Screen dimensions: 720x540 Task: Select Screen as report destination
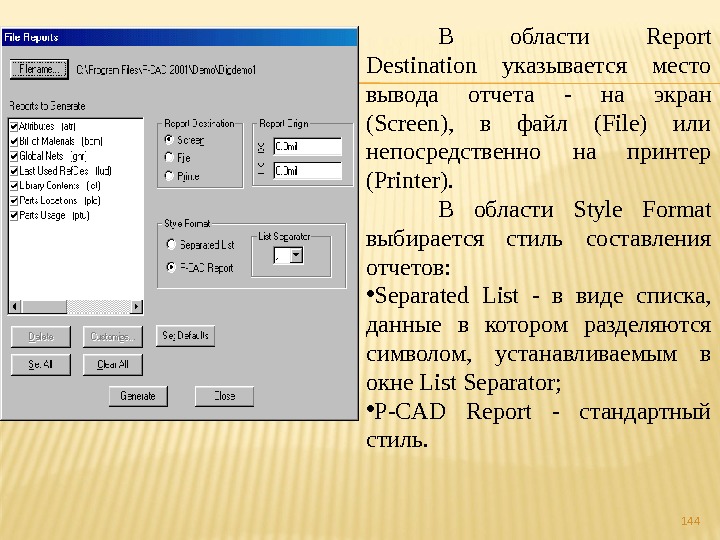169,140
